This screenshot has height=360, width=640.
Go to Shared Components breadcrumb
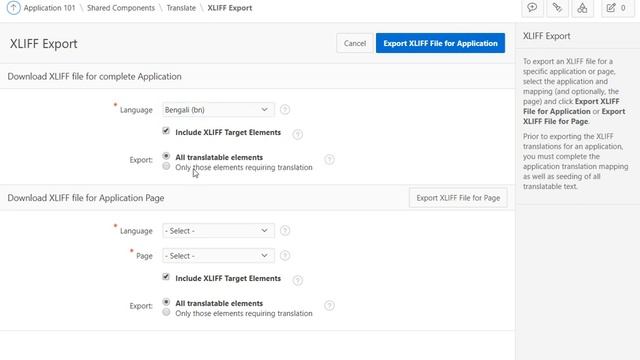pyautogui.click(x=121, y=8)
